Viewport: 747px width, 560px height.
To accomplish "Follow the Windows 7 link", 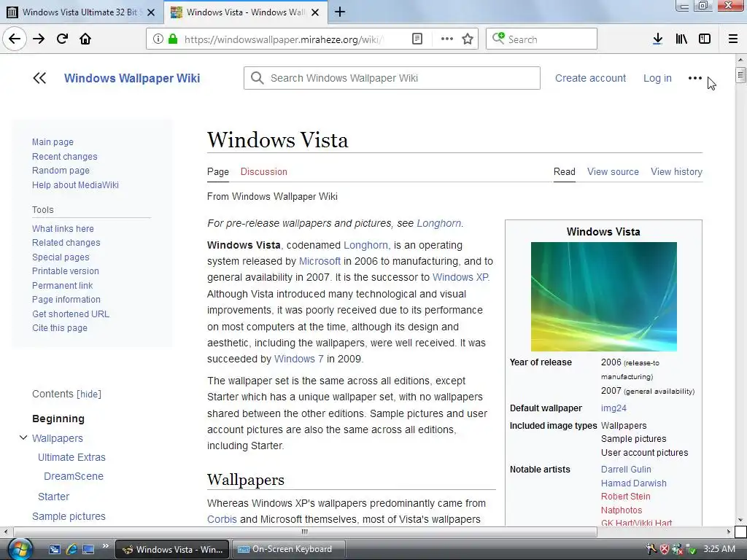I will coord(298,359).
